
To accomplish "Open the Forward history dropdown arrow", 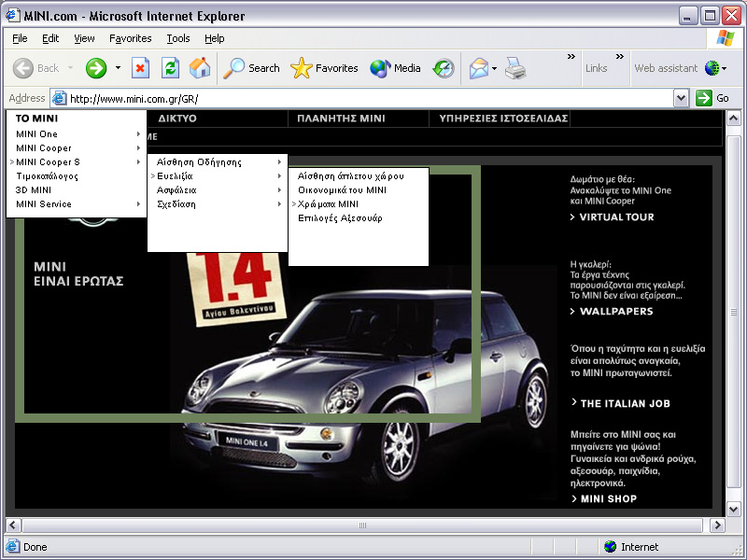I will pos(118,68).
